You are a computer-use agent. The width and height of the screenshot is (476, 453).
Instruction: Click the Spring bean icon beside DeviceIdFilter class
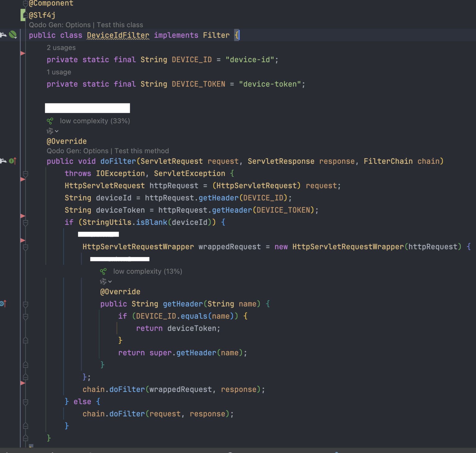13,35
